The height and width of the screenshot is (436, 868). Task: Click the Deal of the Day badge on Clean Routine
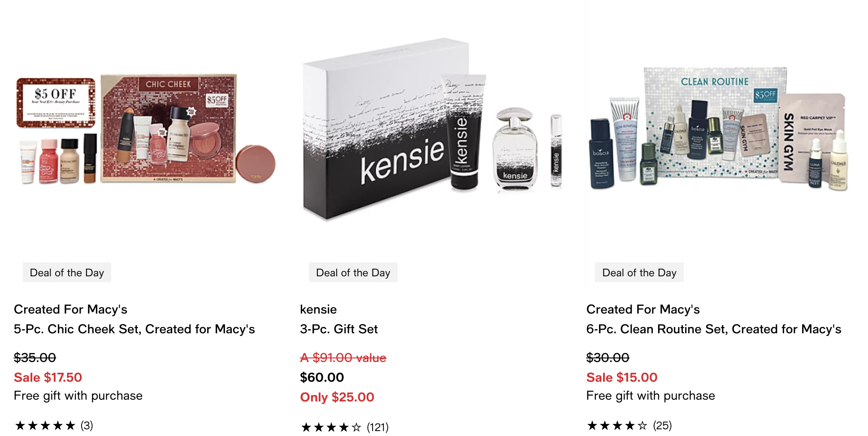639,272
